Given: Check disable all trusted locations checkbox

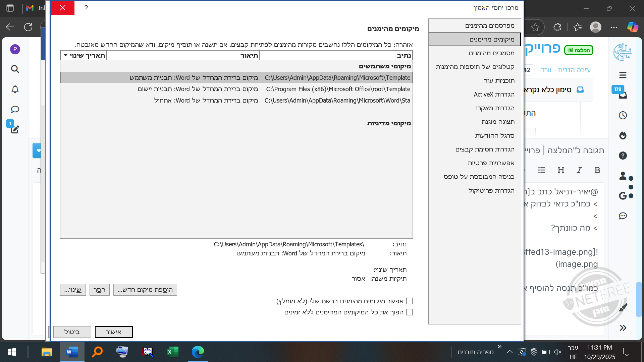Looking at the screenshot, I should [x=409, y=312].
